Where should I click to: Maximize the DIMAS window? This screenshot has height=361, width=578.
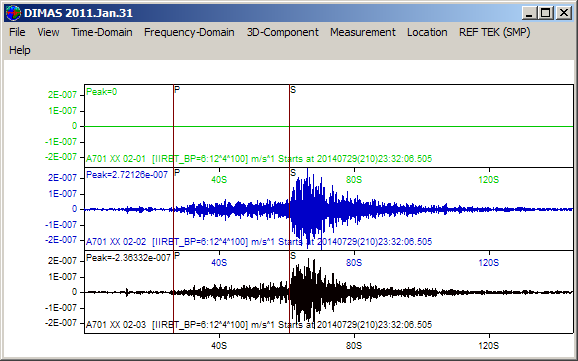(x=546, y=13)
